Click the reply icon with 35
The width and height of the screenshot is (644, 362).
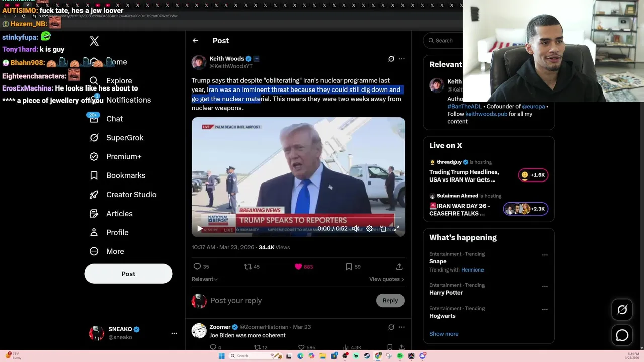pos(197,267)
